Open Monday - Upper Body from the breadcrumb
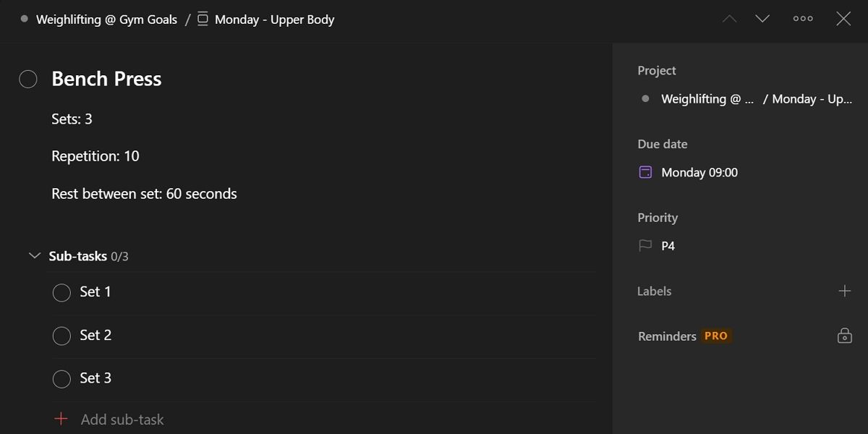Viewport: 868px width, 434px height. click(273, 20)
